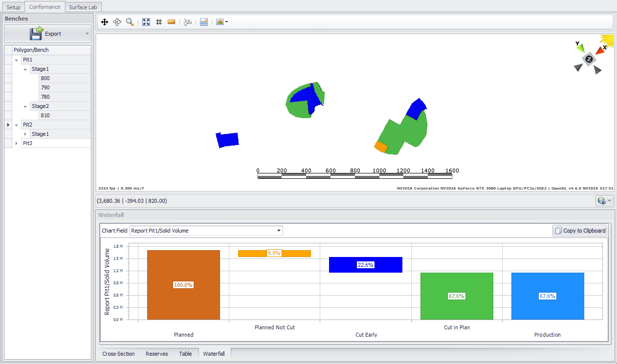Click Copy to Clipboard button

tap(580, 231)
